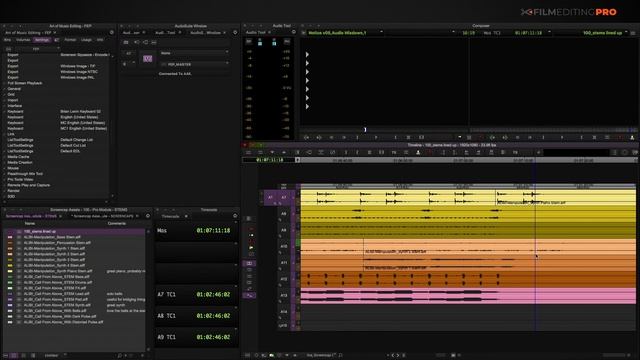Open the AudioSuite plug-in dropdown showing None
This screenshot has width=640, height=360.
coord(194,53)
